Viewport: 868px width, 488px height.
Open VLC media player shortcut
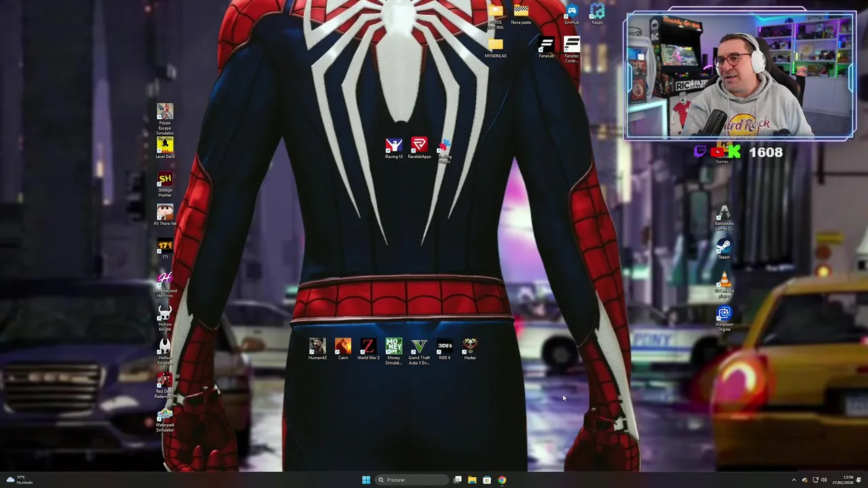tap(724, 285)
